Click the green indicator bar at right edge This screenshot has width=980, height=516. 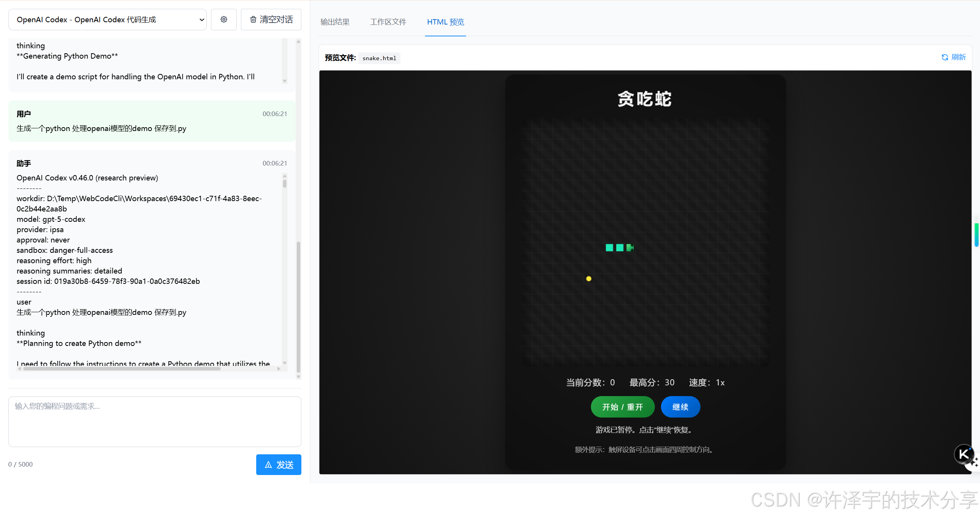[x=977, y=234]
